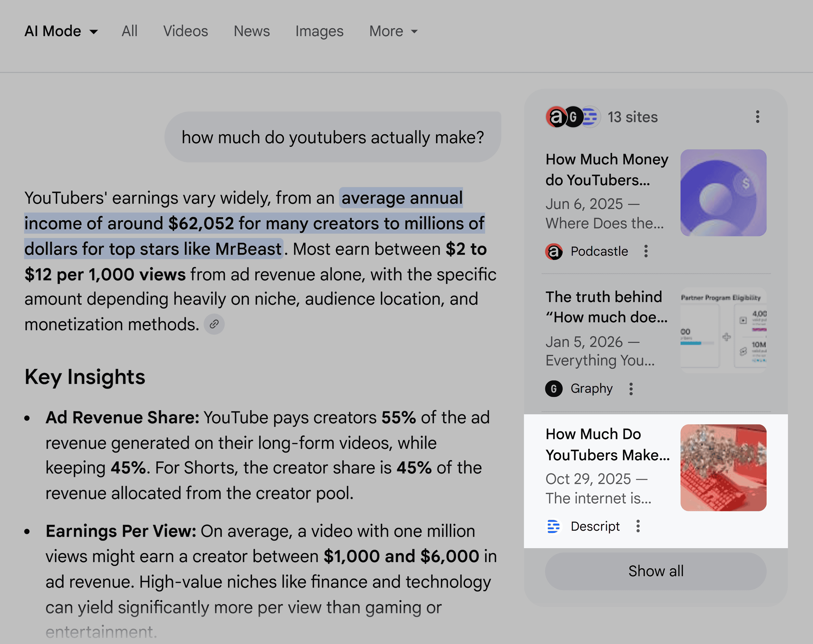Click the Show all button

tap(656, 571)
